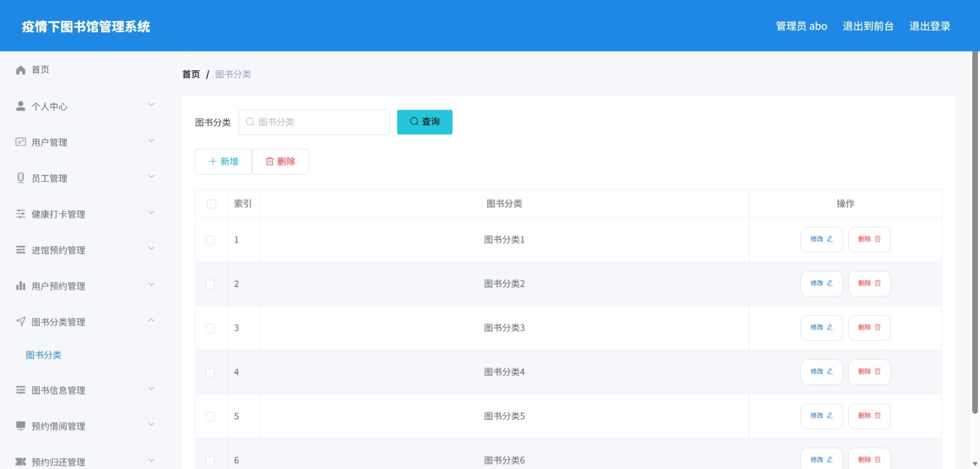980x469 pixels.
Task: Click the sliders icon for 健康打卡管理
Action: [x=21, y=214]
